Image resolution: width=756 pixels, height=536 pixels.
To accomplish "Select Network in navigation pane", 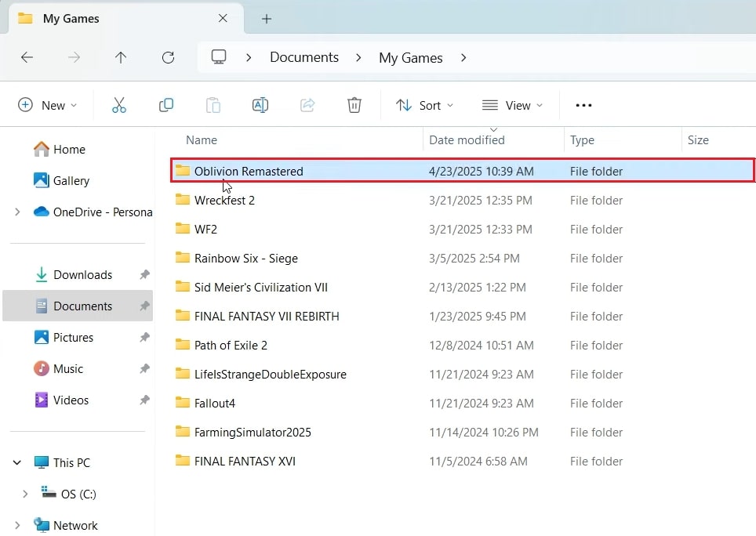I will click(75, 525).
